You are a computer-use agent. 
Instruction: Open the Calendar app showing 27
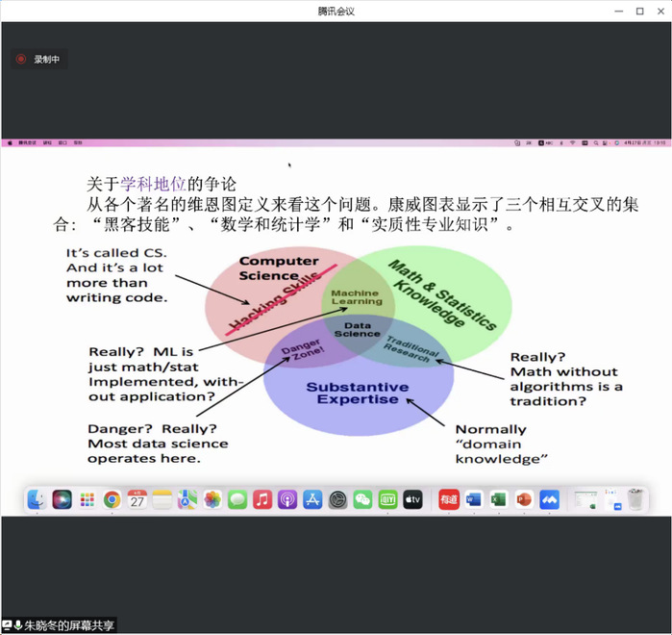point(137,499)
